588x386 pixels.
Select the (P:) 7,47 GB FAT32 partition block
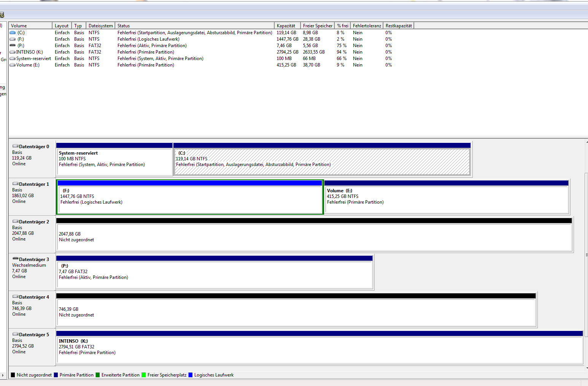[215, 272]
